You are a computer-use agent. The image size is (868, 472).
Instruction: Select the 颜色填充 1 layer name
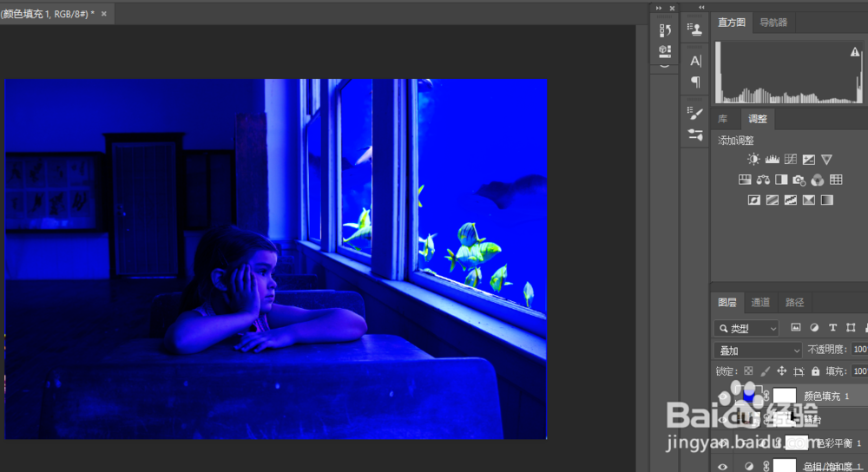point(825,397)
